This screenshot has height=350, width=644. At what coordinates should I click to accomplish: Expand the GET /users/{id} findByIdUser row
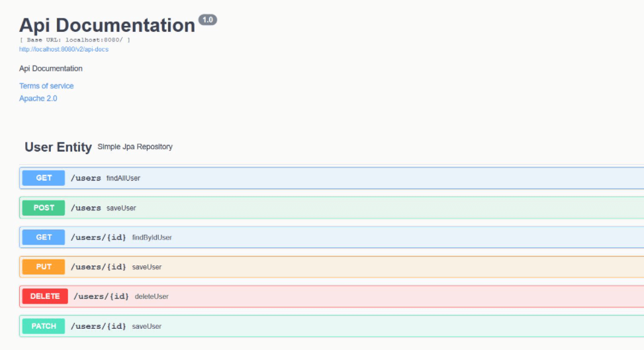point(332,238)
